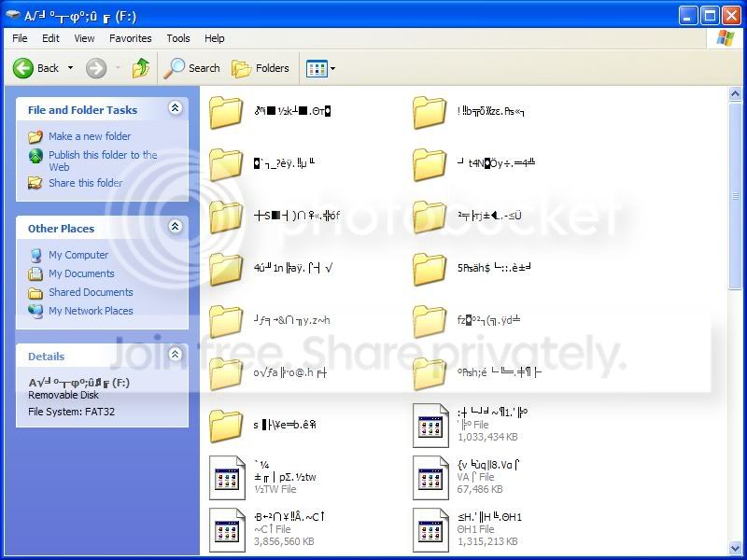This screenshot has height=560, width=747.
Task: Click the Share this folder icon
Action: point(35,183)
